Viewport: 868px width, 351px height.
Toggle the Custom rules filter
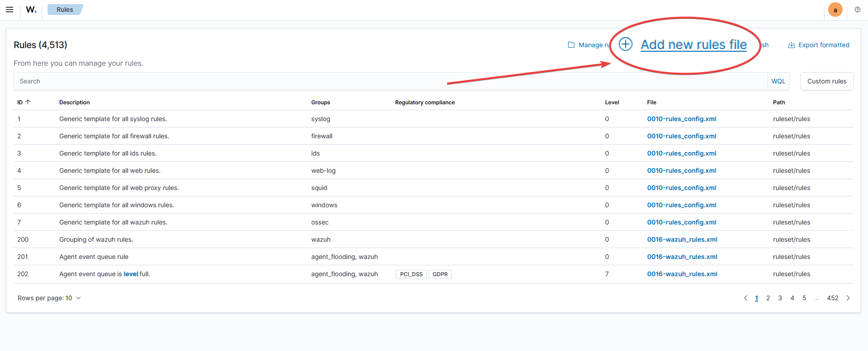(826, 81)
